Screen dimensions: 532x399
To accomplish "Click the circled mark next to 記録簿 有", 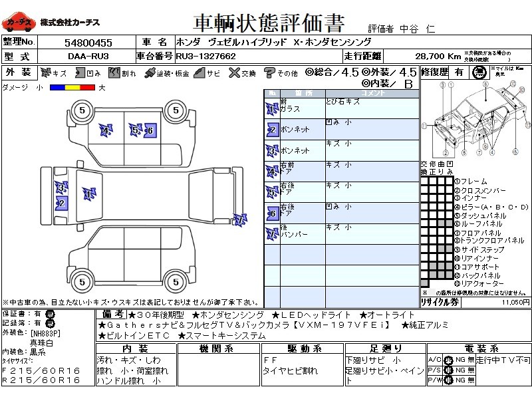I will tap(51, 323).
